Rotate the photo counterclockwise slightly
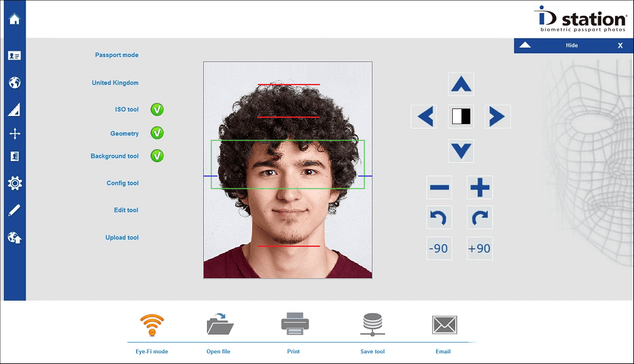Viewport: 634px width, 364px height. coord(439,217)
